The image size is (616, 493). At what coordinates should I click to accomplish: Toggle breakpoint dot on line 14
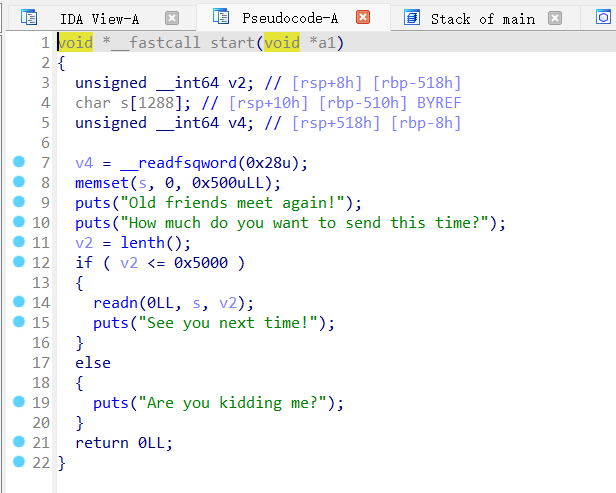tap(18, 302)
